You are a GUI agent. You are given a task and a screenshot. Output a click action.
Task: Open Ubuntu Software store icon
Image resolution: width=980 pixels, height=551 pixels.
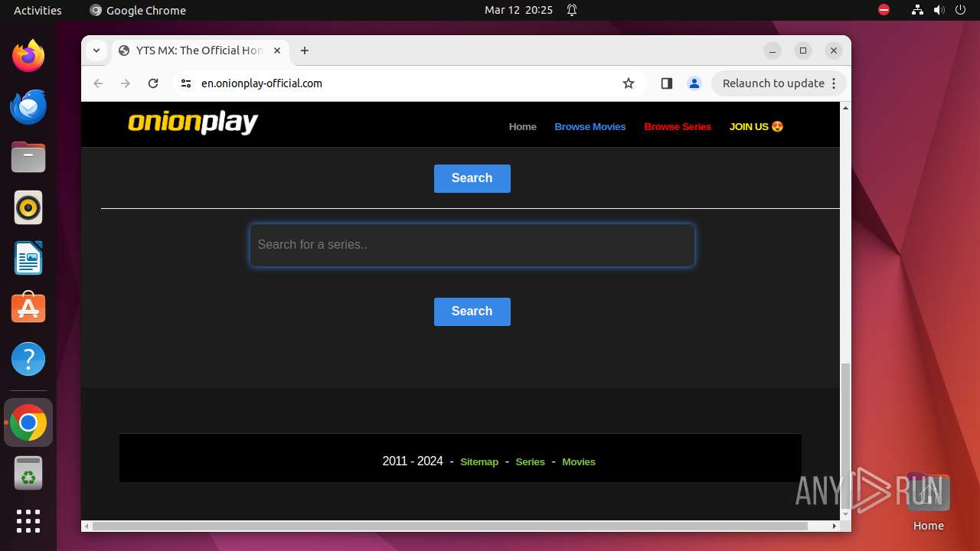[28, 308]
